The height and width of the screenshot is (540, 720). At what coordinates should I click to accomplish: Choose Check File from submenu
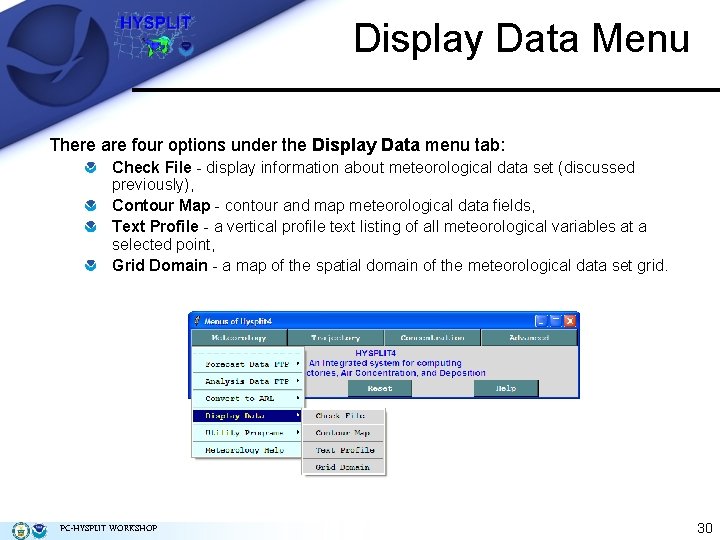pos(343,416)
